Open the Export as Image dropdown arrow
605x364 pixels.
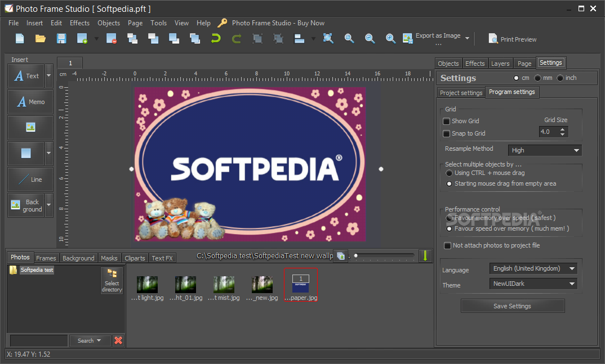point(467,38)
